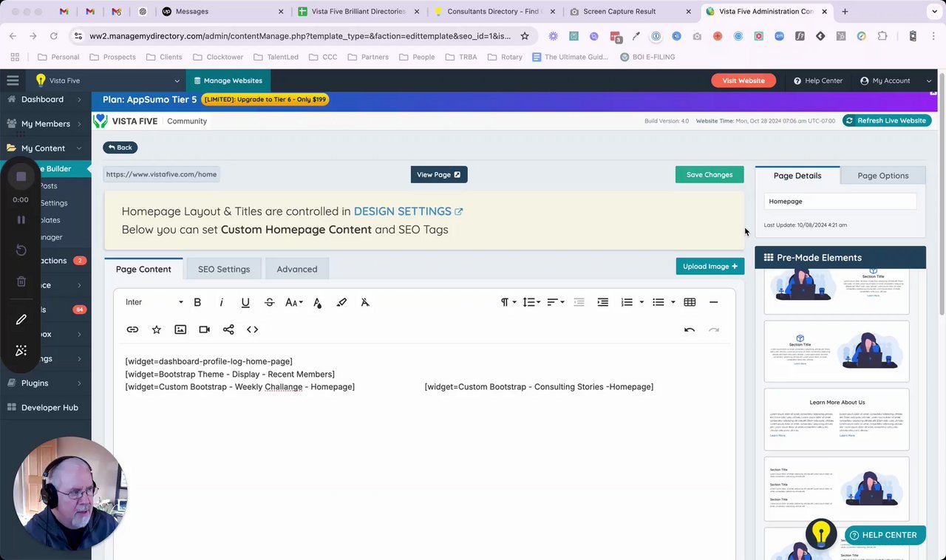Toggle italic formatting in the editor

[221, 302]
